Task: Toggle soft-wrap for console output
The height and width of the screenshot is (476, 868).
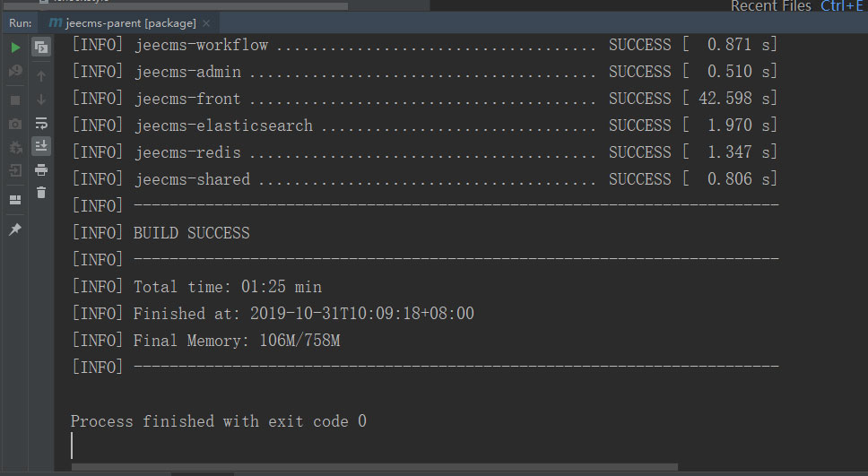Action: (41, 123)
